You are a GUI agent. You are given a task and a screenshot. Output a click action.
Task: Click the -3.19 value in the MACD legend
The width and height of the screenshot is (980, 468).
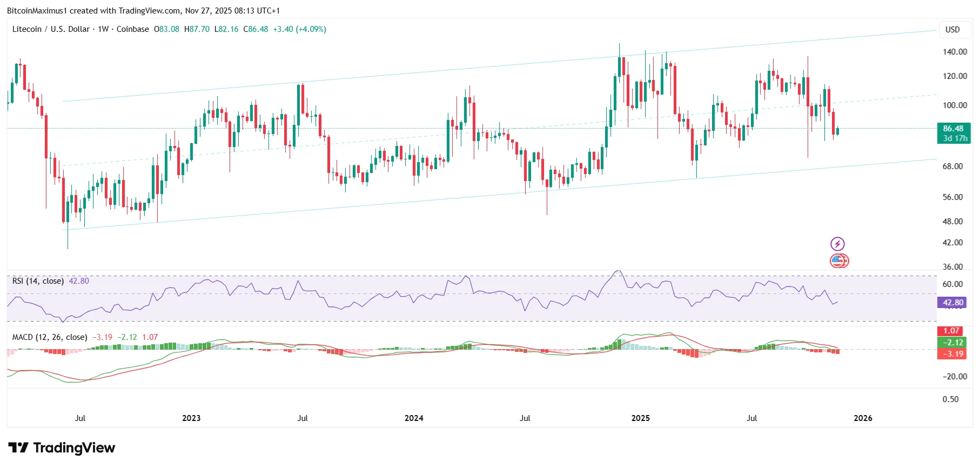coord(103,337)
